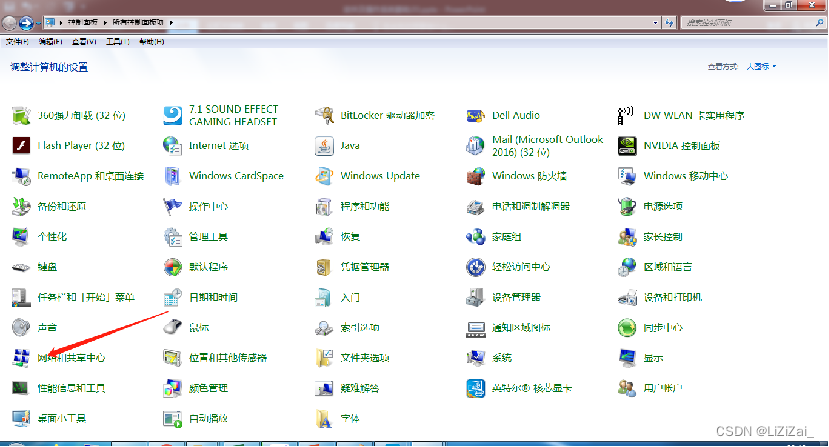Open the AutoPlay (自动播放) icon

(172, 418)
